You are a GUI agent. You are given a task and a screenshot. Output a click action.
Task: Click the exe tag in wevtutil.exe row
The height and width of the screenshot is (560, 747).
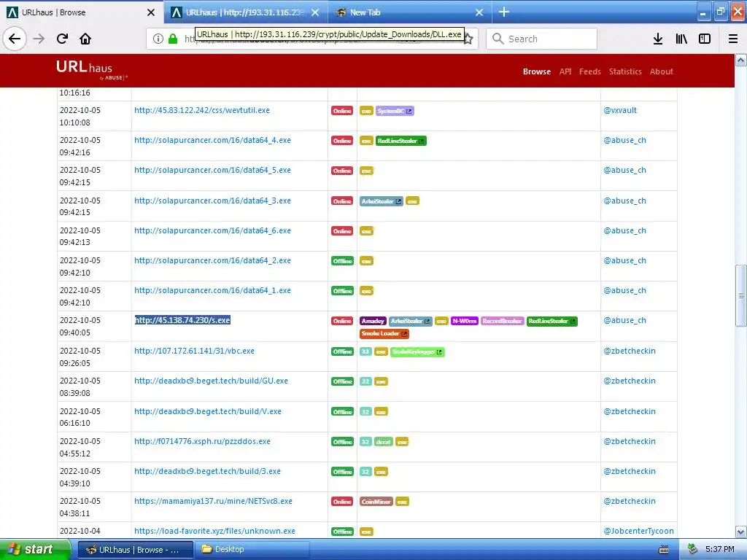(x=366, y=111)
